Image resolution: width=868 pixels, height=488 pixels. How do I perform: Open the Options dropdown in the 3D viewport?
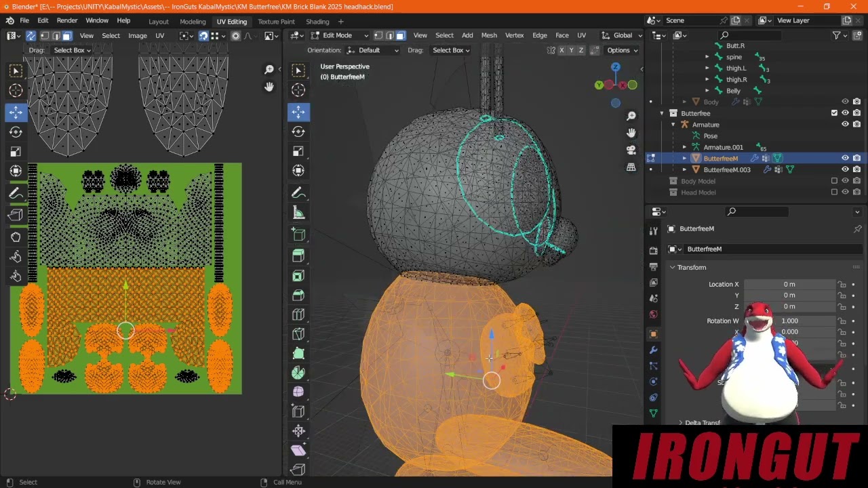coord(622,50)
